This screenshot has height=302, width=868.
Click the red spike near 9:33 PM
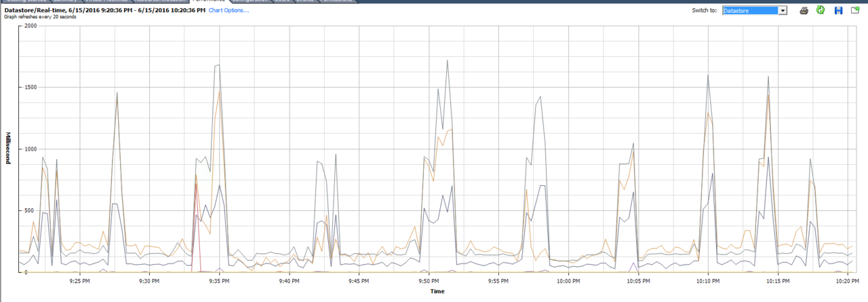click(x=196, y=184)
